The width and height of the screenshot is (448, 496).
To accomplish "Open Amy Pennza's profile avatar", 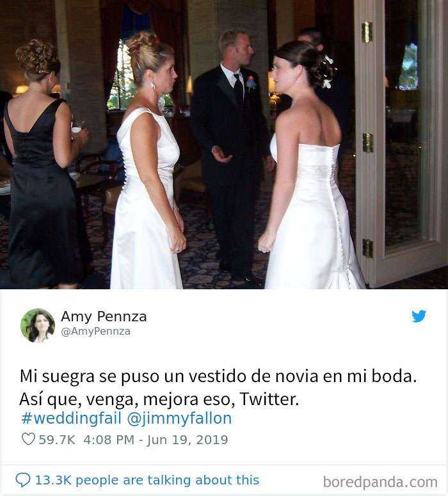I will 38,326.
